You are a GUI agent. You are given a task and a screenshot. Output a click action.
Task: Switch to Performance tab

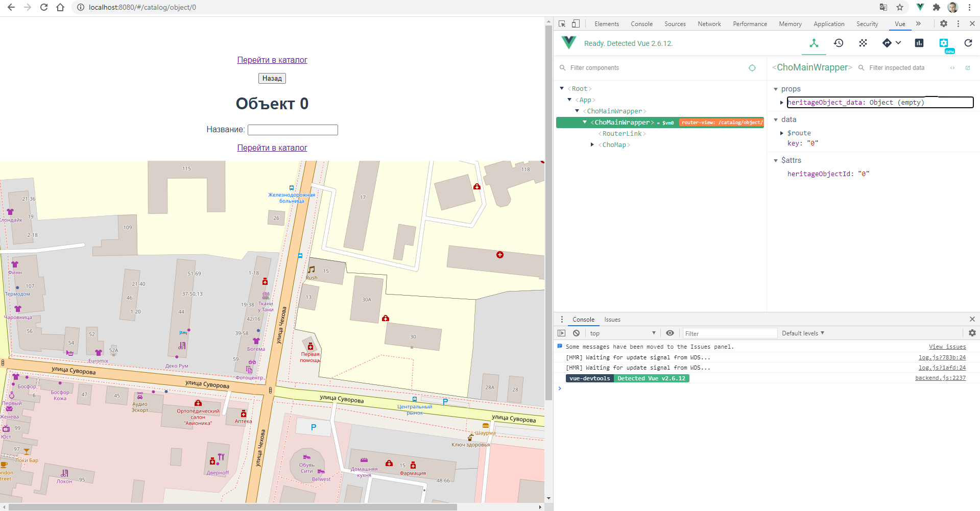point(750,24)
